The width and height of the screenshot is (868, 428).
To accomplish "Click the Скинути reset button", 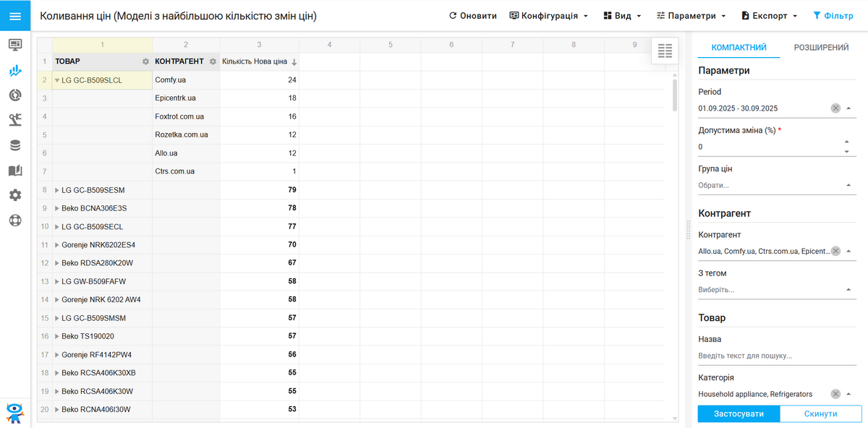I will pyautogui.click(x=821, y=414).
